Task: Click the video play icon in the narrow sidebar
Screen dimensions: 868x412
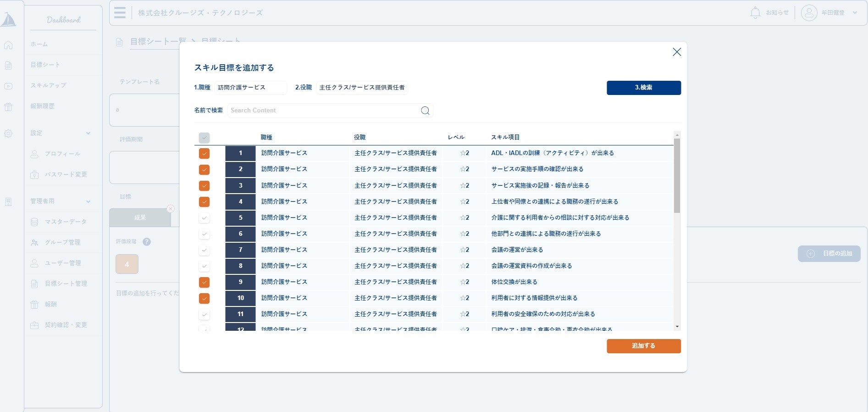Action: [x=8, y=86]
